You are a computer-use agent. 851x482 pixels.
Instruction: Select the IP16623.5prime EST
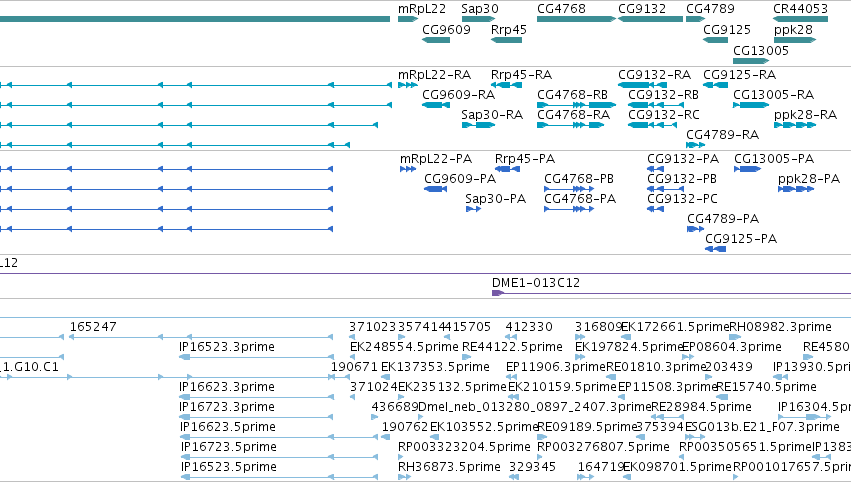(279, 437)
